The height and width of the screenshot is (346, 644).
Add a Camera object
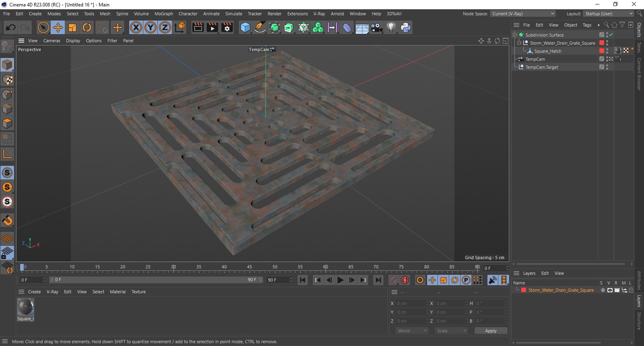pyautogui.click(x=376, y=27)
